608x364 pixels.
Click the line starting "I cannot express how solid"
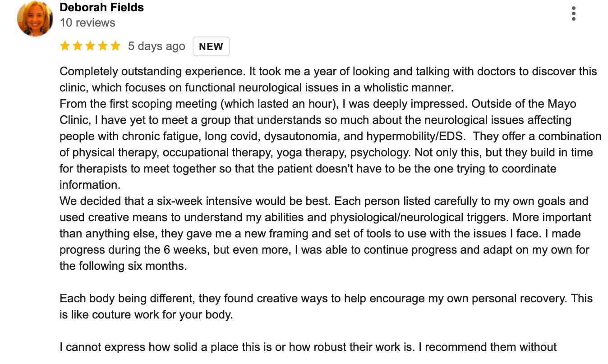point(180,347)
